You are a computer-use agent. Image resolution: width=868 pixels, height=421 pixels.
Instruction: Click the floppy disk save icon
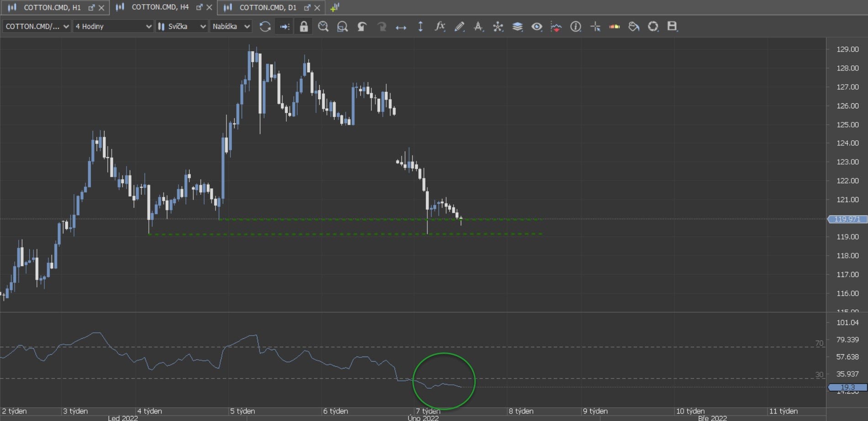(x=672, y=27)
